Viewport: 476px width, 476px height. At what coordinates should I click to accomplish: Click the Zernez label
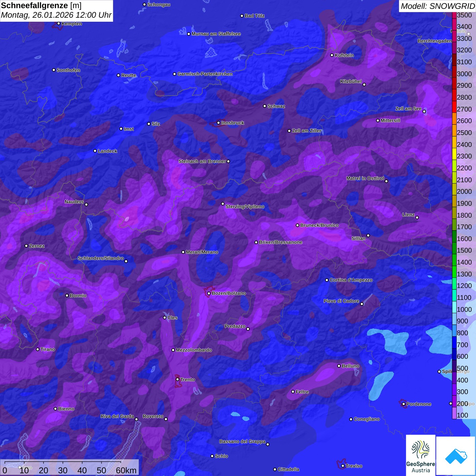click(x=37, y=246)
